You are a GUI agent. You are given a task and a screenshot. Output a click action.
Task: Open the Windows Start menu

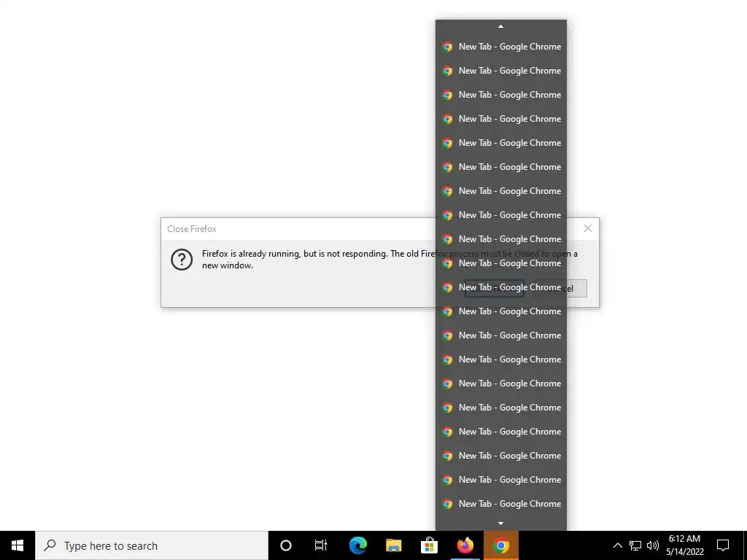pos(18,545)
